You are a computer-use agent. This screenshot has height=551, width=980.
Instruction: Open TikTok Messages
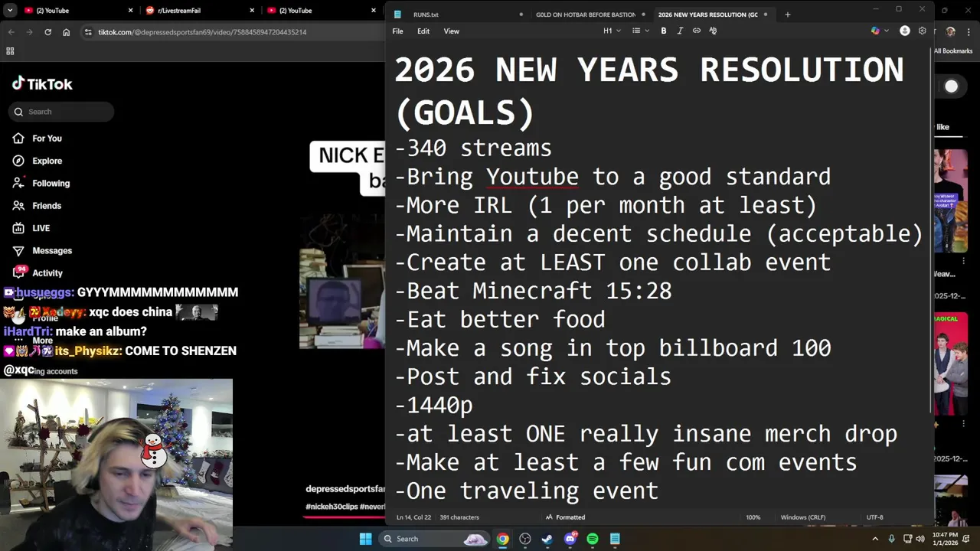pos(41,250)
